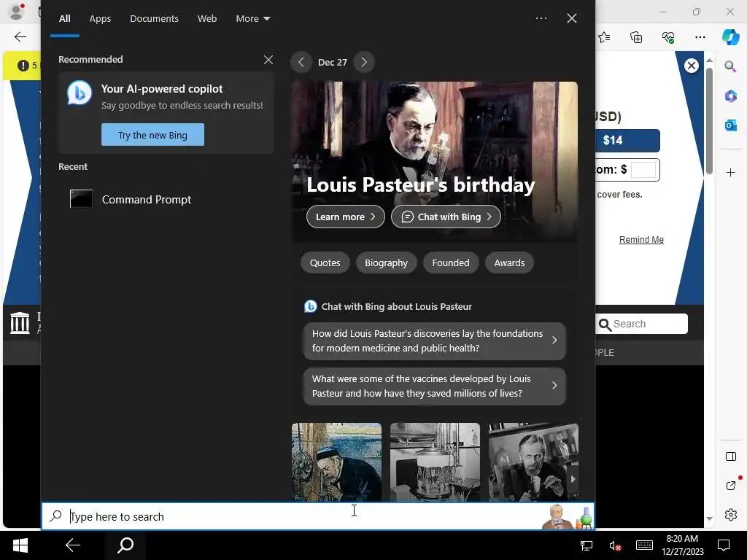
Task: Click Edge back navigation arrow
Action: 20,36
